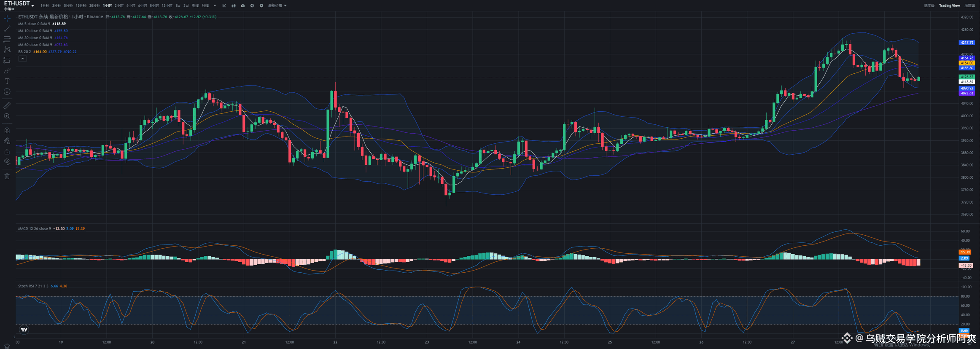The image size is (980, 349).
Task: Click the MA 10 indicator legend
Action: pyautogui.click(x=43, y=31)
